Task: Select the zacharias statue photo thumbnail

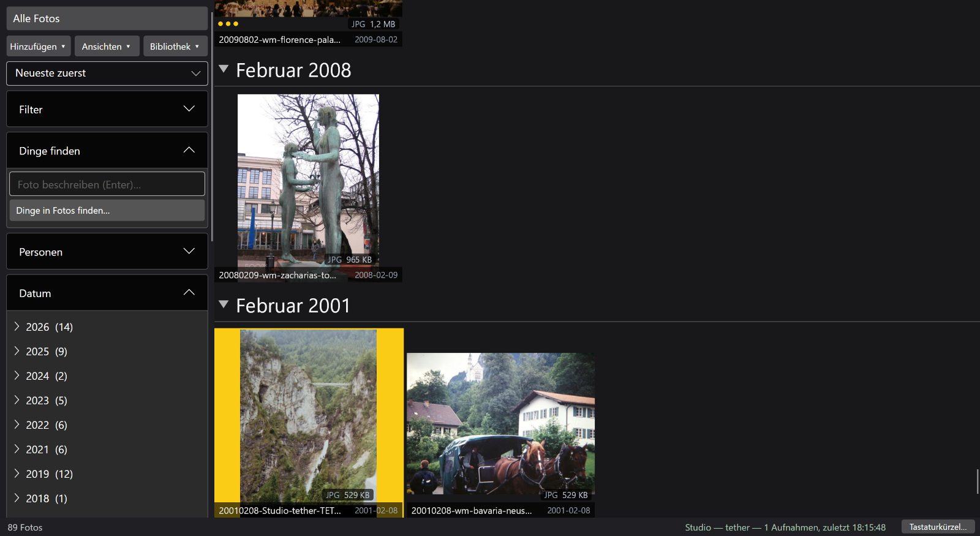Action: (308, 180)
